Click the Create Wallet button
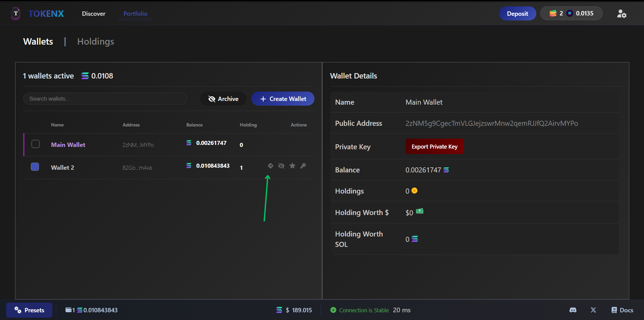 click(x=283, y=99)
